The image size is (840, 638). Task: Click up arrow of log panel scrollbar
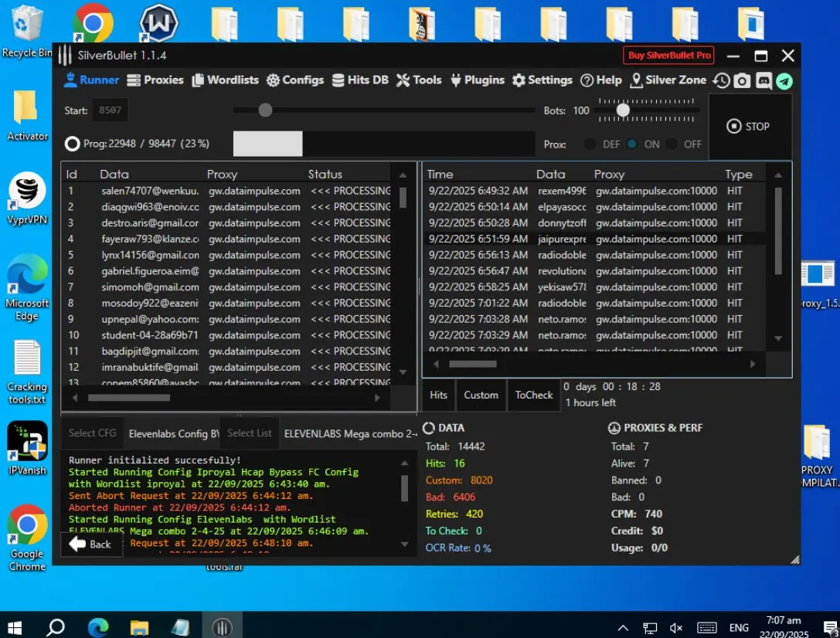pyautogui.click(x=404, y=463)
